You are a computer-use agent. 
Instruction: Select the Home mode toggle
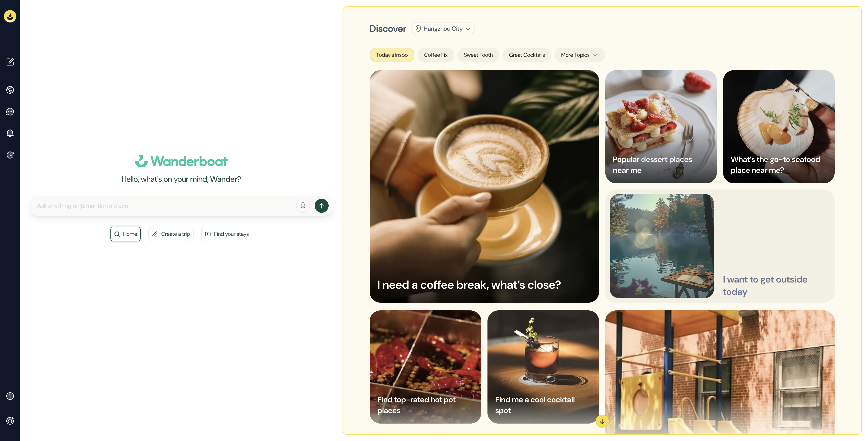[x=126, y=234]
